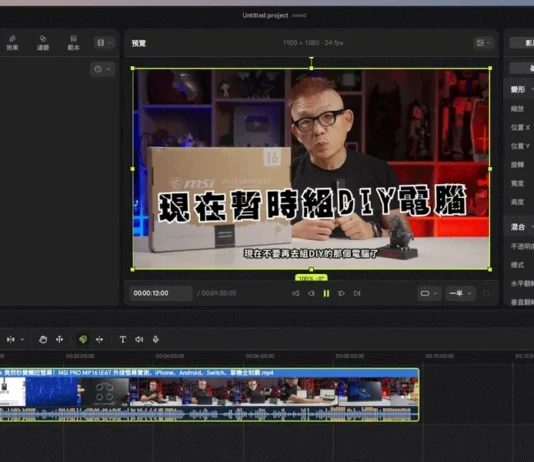
Task: Click the speaker audio icon in timeline toolbar
Action: coord(139,339)
